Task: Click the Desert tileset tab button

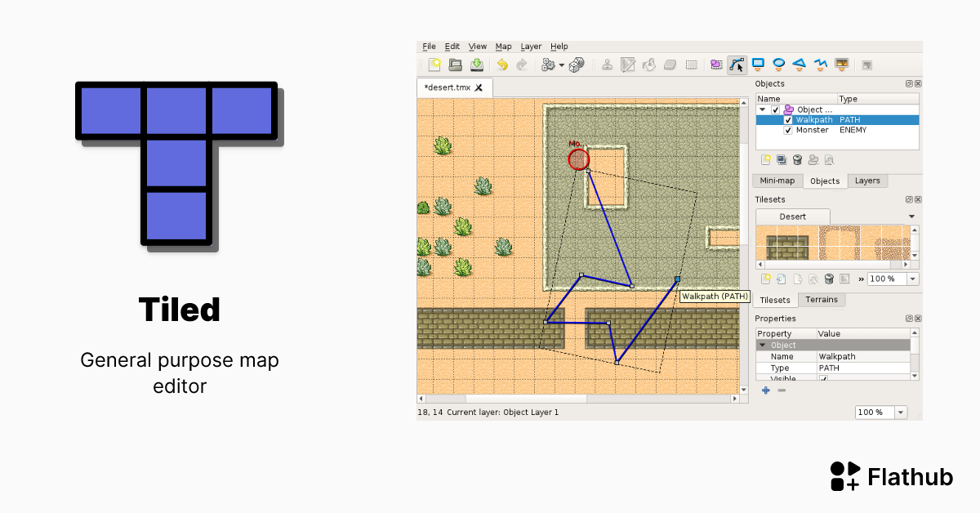Action: 792,216
